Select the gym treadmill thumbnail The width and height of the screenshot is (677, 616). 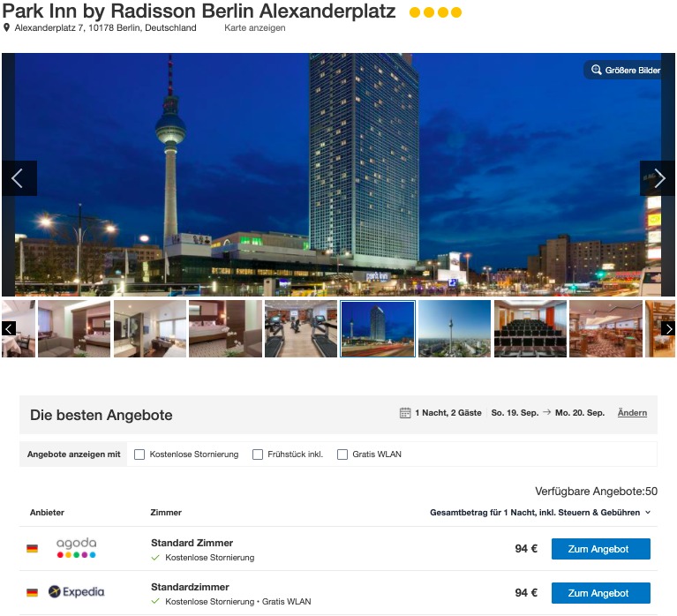point(300,328)
